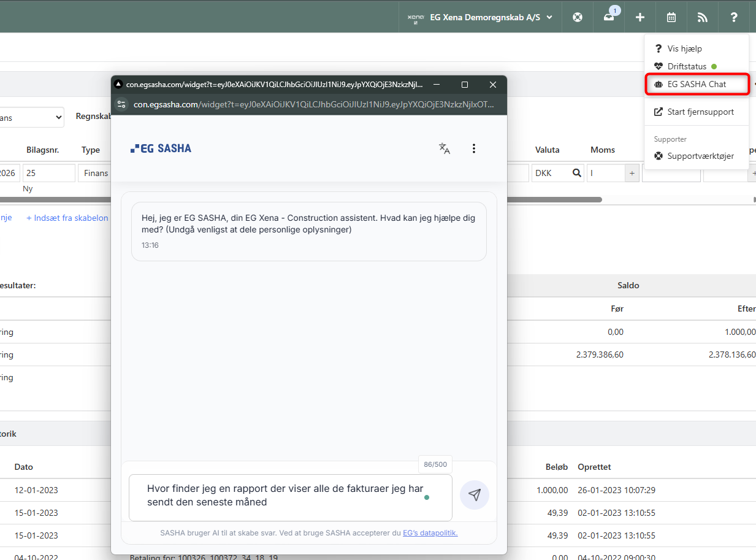
Task: Click the Moms column header
Action: (x=603, y=150)
